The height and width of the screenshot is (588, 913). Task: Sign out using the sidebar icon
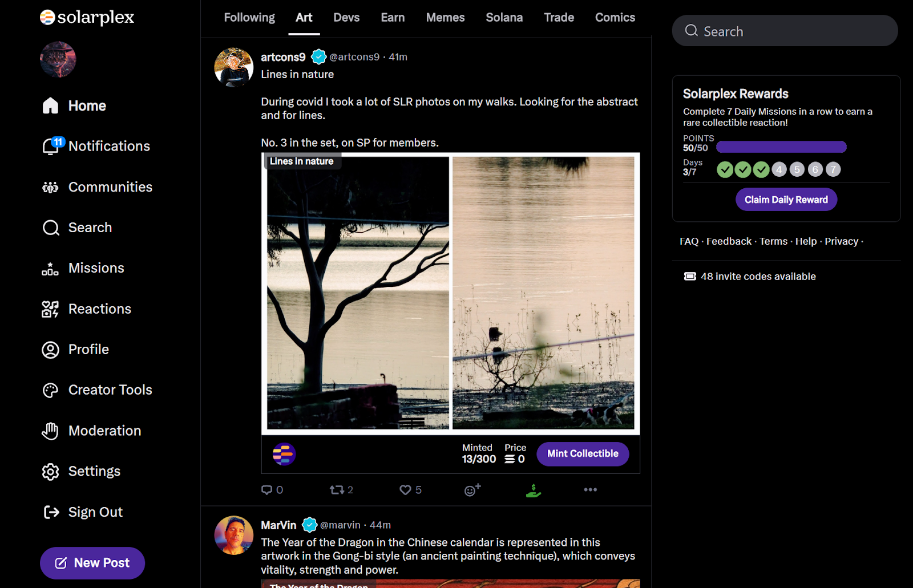tap(95, 512)
